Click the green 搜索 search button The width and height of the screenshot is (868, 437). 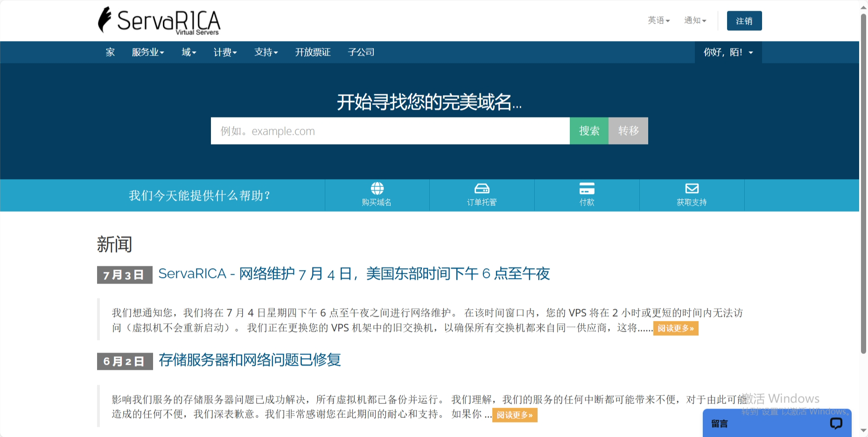[x=589, y=131]
